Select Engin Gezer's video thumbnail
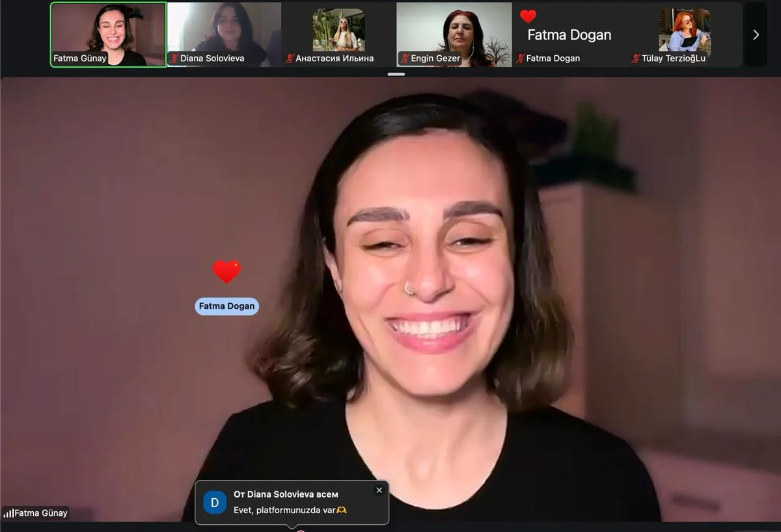781x532 pixels. [x=454, y=34]
